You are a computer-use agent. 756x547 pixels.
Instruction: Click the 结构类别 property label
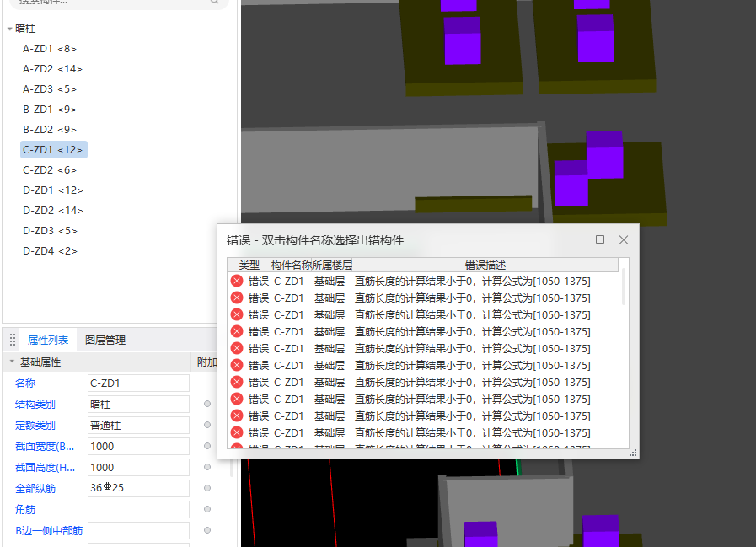point(35,405)
